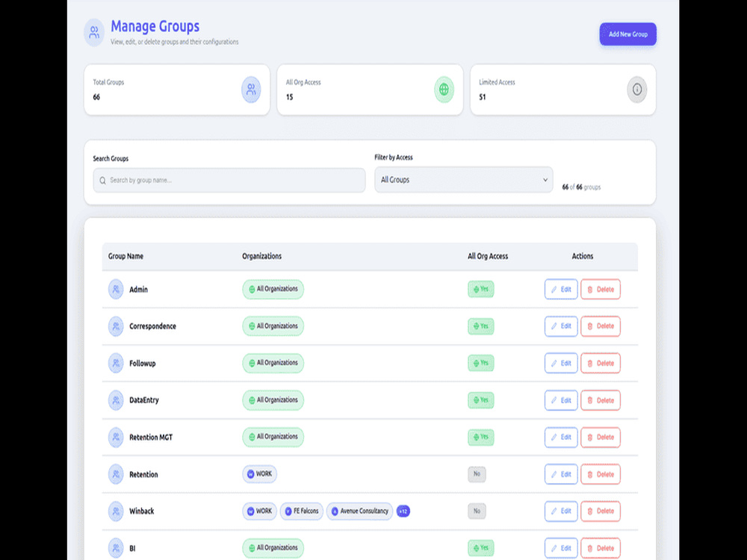Click the Yes access badge for Admin
Screen dimensions: 747x560
[480, 289]
